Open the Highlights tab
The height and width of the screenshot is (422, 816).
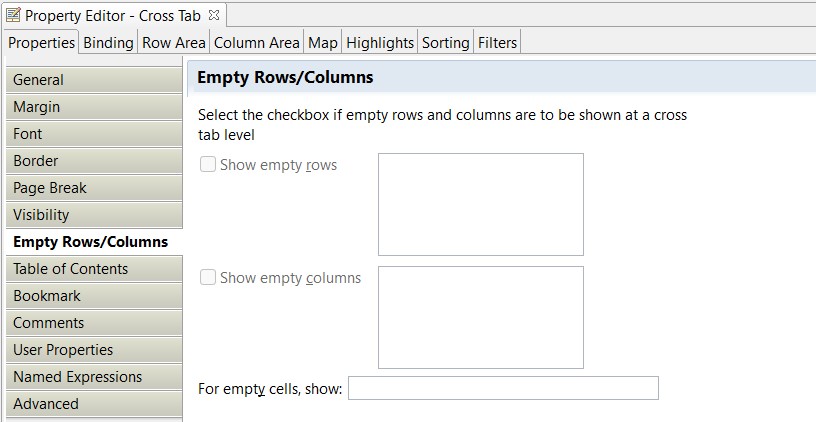[380, 42]
